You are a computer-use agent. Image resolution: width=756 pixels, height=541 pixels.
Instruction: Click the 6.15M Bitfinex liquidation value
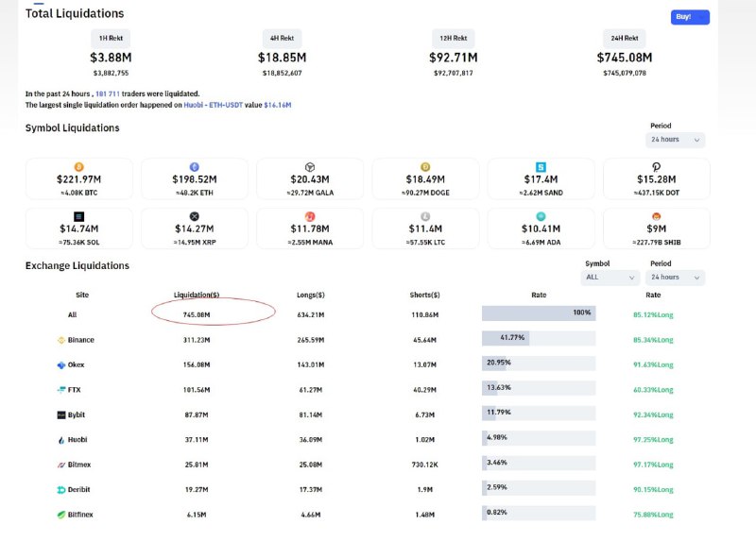point(197,515)
